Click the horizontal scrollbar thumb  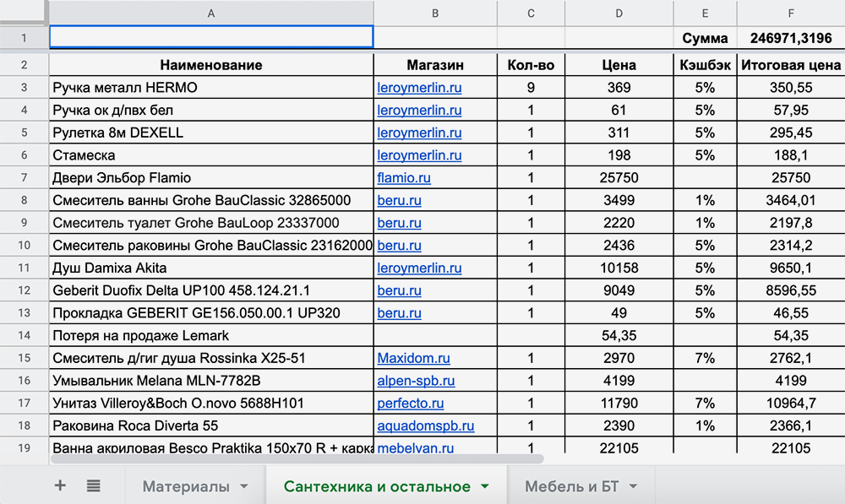coord(297,458)
